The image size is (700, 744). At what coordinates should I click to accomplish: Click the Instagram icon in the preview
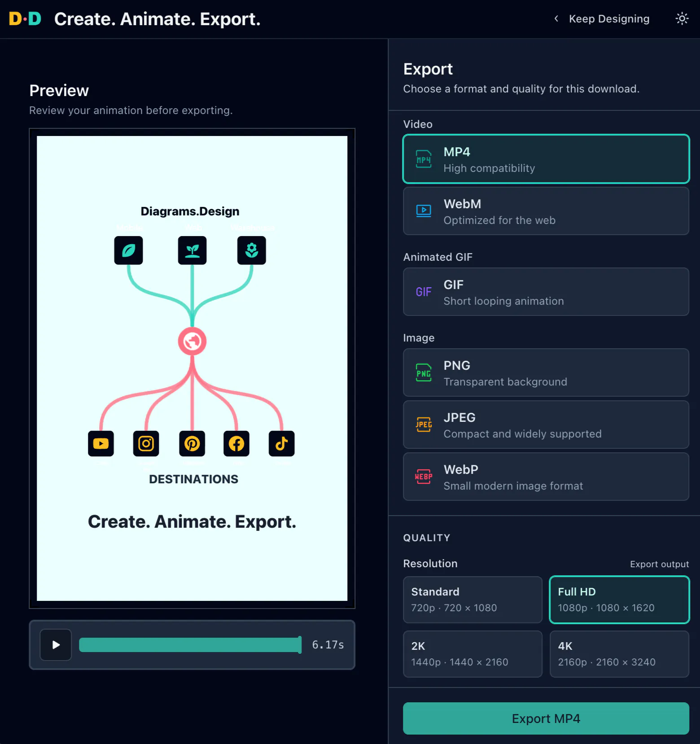[x=146, y=444]
